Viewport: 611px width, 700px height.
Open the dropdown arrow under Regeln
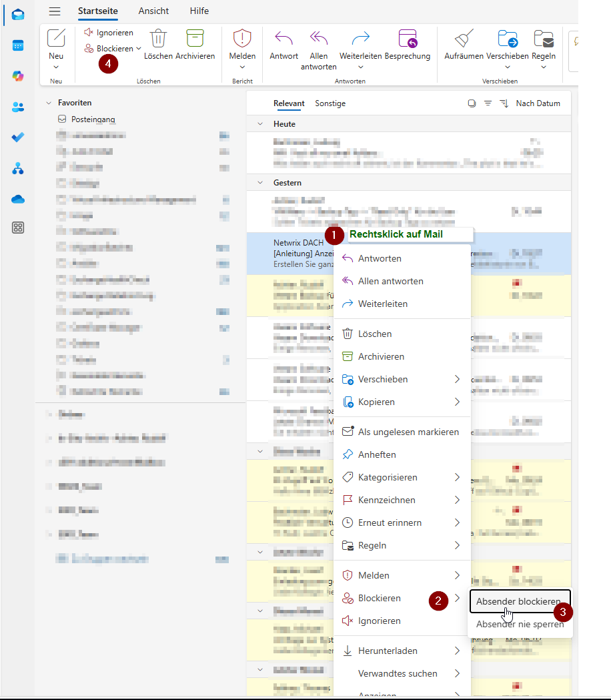tap(544, 67)
